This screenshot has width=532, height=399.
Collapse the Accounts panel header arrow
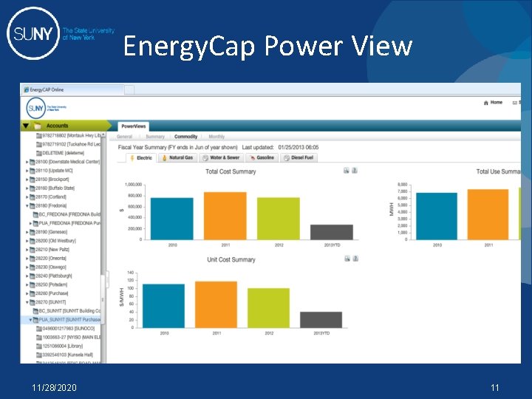[26, 126]
